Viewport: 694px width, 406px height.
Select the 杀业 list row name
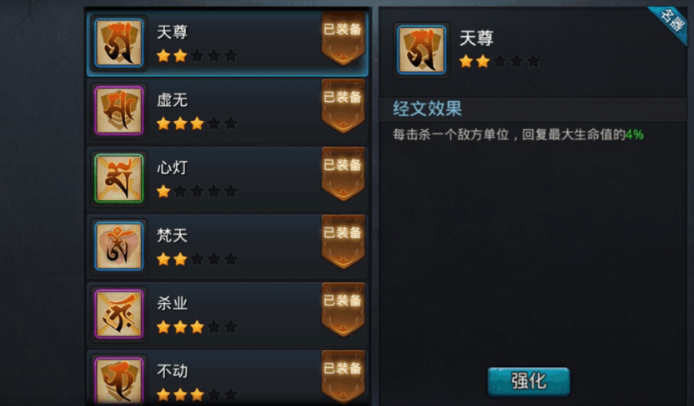click(172, 303)
